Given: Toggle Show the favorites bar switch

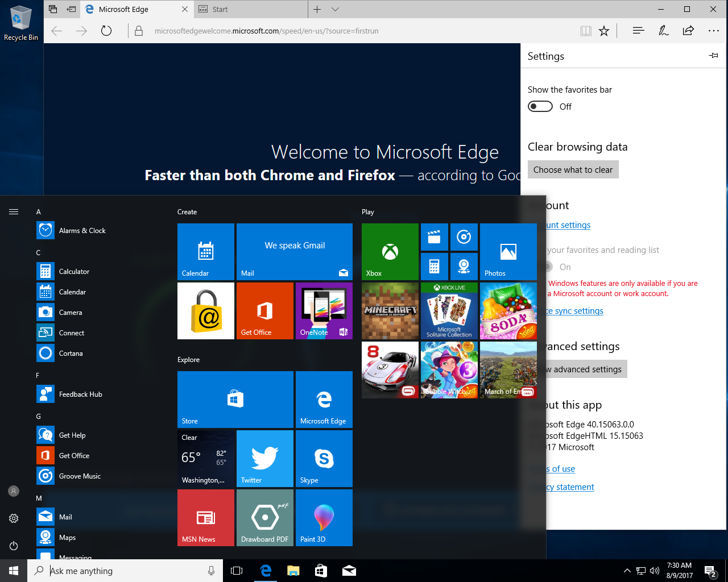Looking at the screenshot, I should click(x=540, y=106).
